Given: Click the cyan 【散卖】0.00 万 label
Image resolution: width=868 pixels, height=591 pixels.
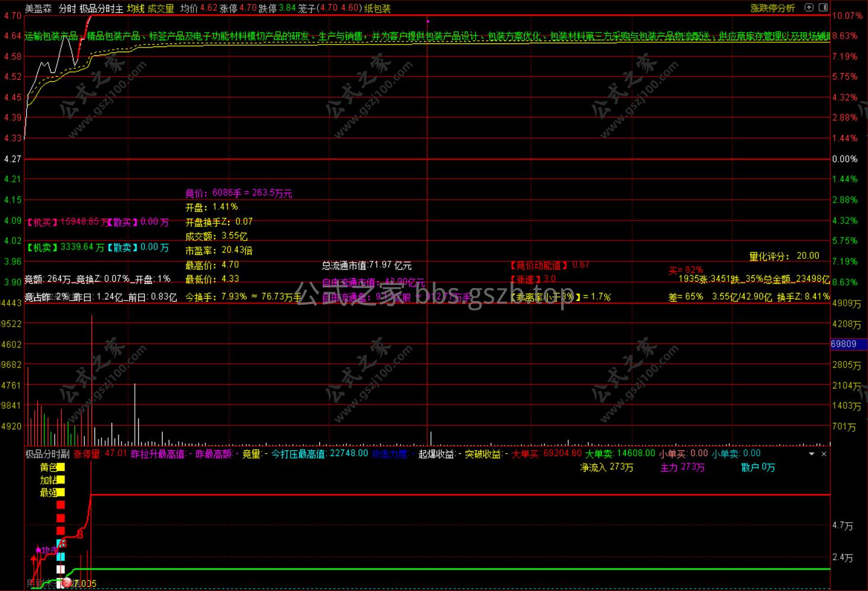Looking at the screenshot, I should coord(138,247).
